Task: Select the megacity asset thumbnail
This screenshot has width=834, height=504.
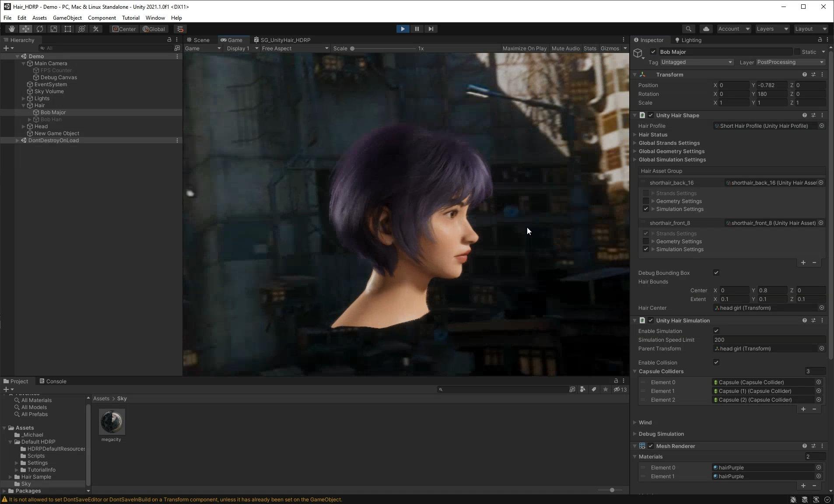Action: (112, 422)
